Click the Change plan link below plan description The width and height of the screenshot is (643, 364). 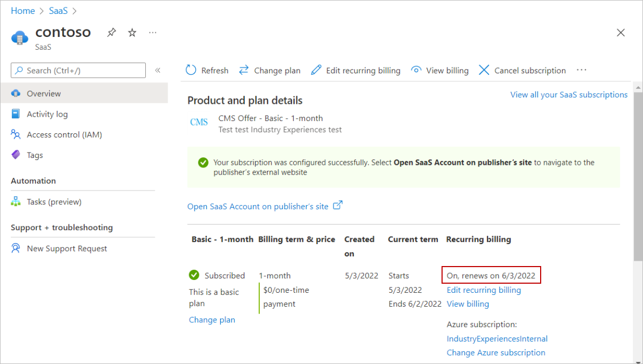pos(212,320)
